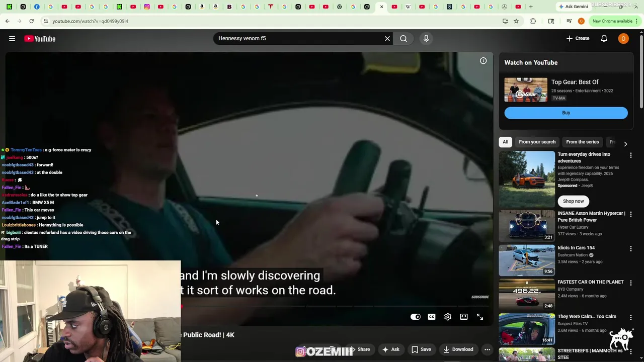
Task: Bookmark this page with star
Action: 516,21
